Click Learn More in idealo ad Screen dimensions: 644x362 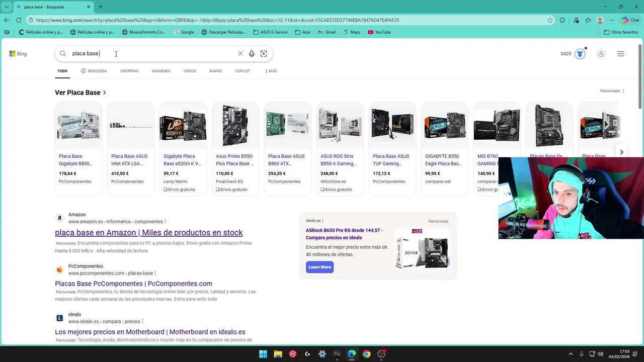319,267
